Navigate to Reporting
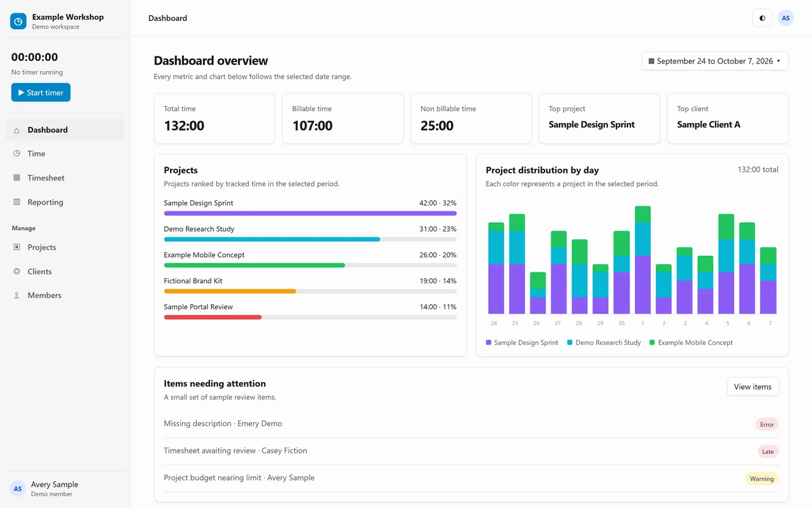This screenshot has width=812, height=508. (65, 202)
